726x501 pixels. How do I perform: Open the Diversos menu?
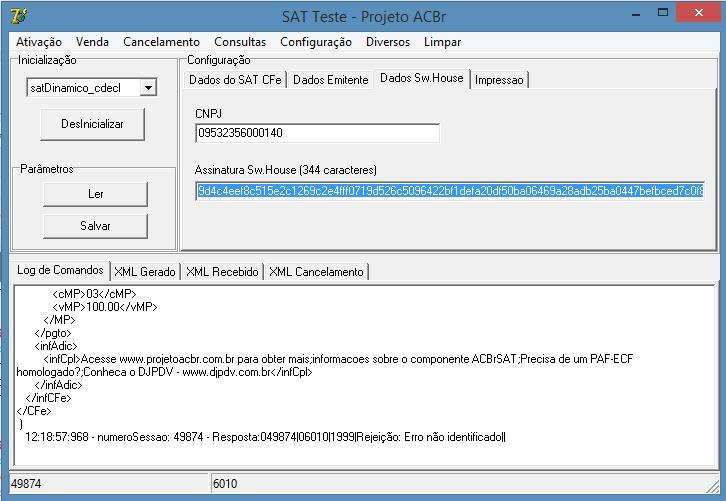(x=388, y=42)
